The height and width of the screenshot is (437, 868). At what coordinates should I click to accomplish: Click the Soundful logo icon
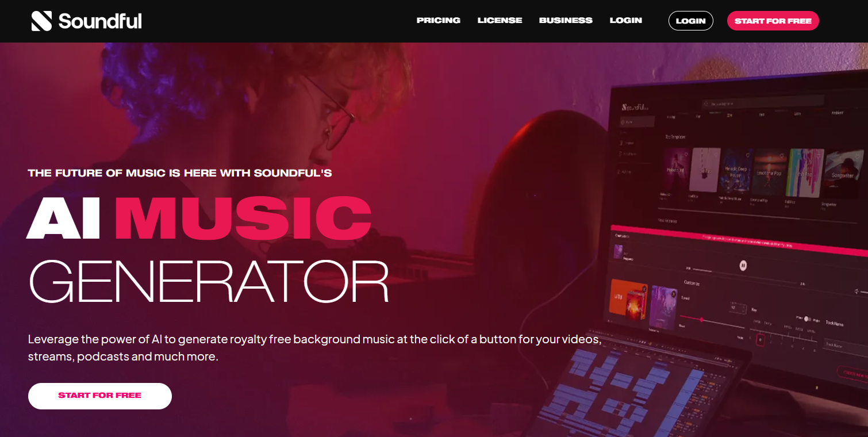click(41, 21)
